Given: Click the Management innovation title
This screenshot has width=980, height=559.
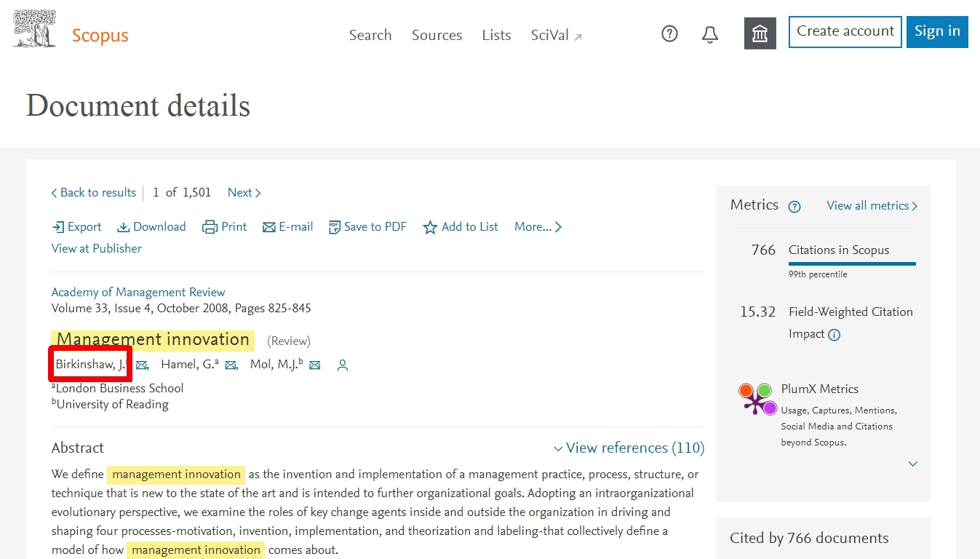Looking at the screenshot, I should click(x=153, y=339).
